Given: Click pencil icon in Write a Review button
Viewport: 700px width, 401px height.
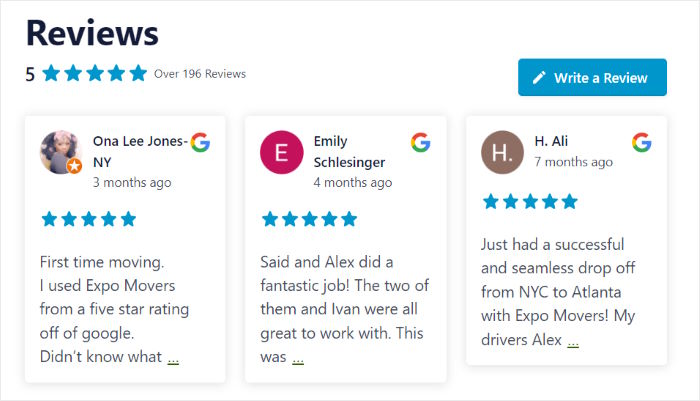Looking at the screenshot, I should click(539, 77).
